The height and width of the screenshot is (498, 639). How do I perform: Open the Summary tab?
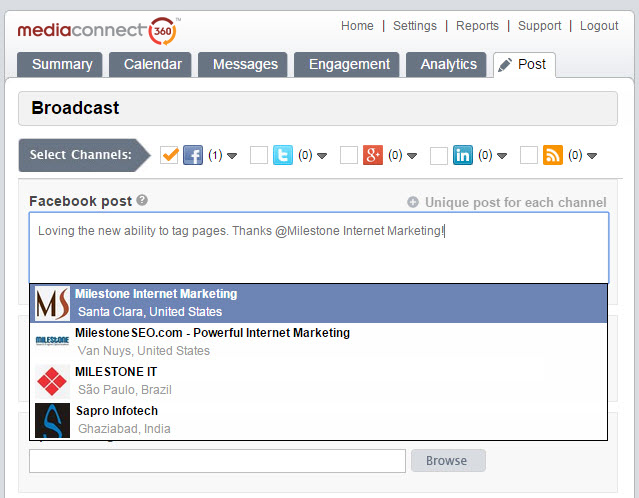click(x=60, y=64)
